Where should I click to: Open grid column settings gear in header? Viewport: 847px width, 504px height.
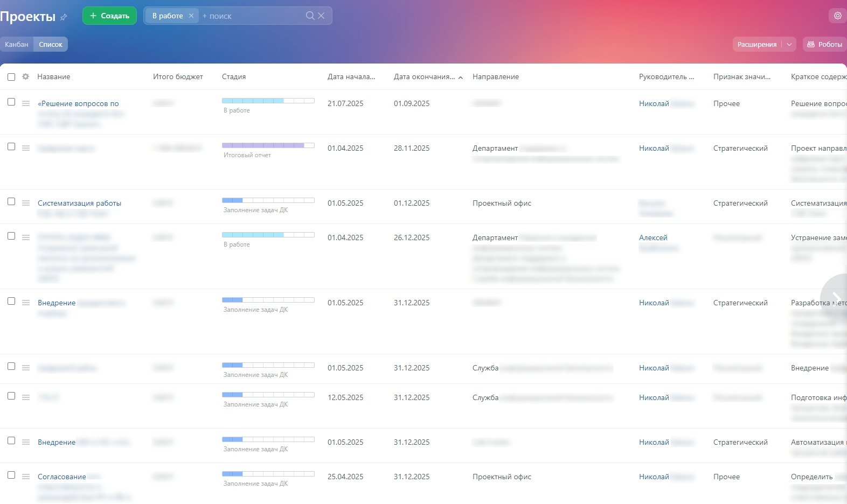coord(25,76)
